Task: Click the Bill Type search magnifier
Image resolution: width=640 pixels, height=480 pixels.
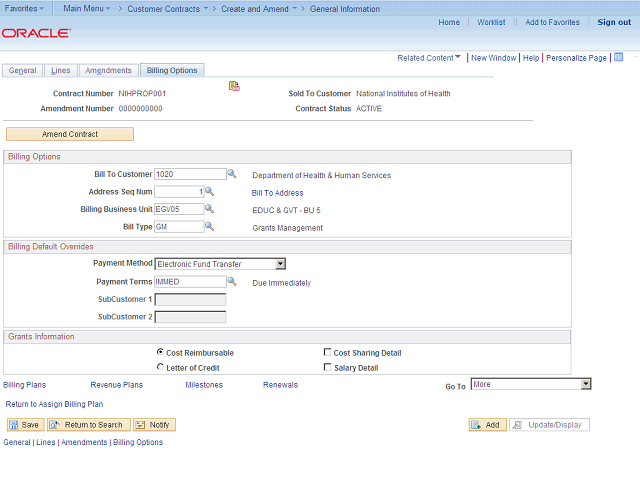Action: coord(210,226)
